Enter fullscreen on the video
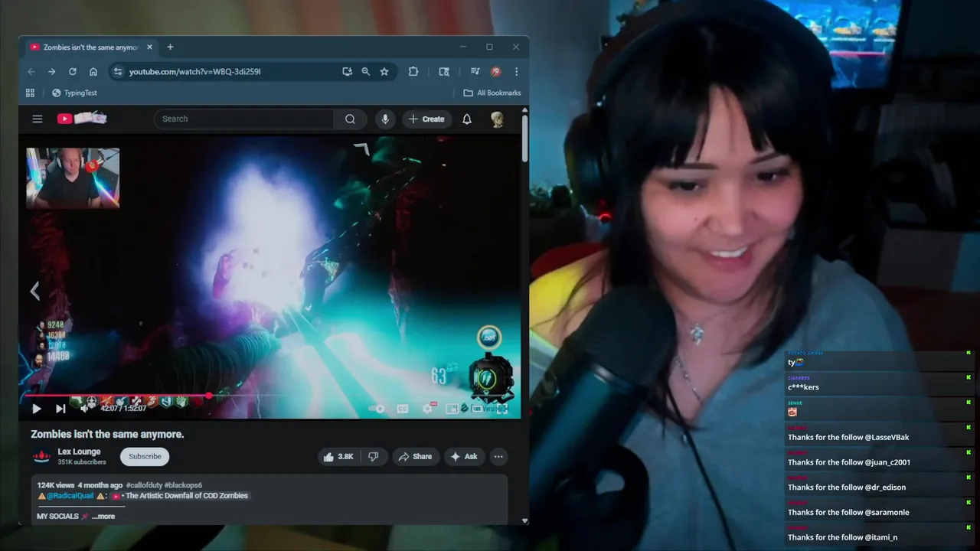 pos(502,409)
